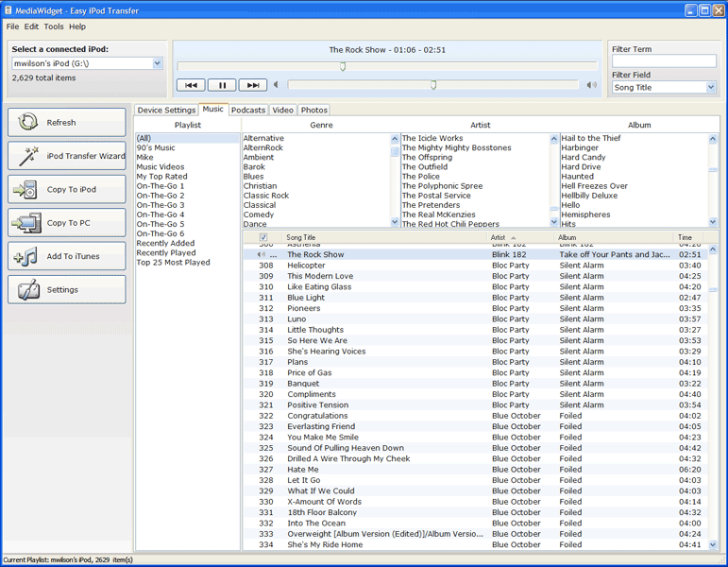The width and height of the screenshot is (728, 567).
Task: Open the Edit menu
Action: tap(31, 26)
